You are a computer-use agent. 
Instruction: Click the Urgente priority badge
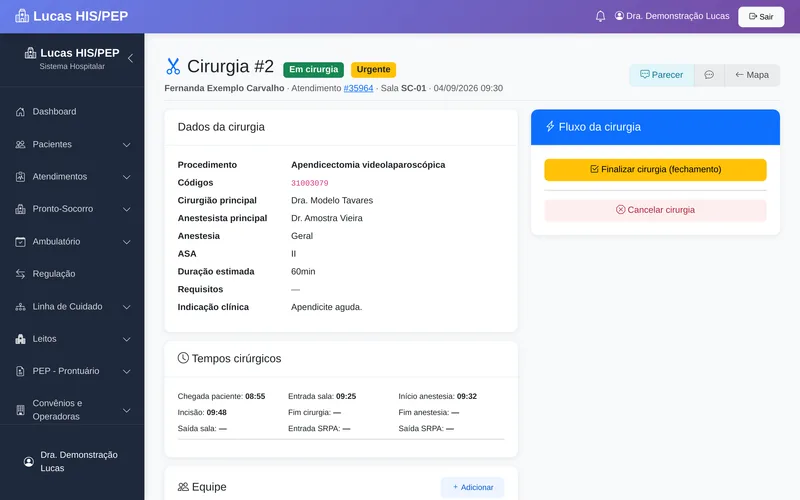[x=373, y=69]
